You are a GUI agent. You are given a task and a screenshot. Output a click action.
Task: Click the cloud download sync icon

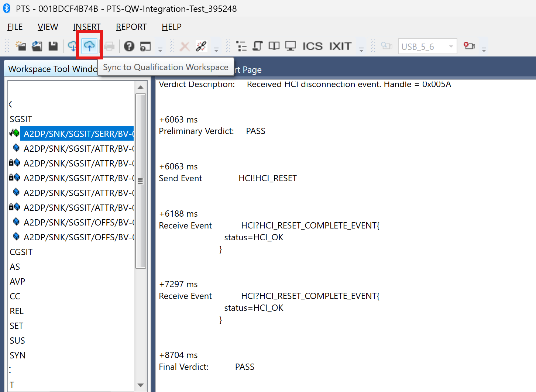pos(72,46)
